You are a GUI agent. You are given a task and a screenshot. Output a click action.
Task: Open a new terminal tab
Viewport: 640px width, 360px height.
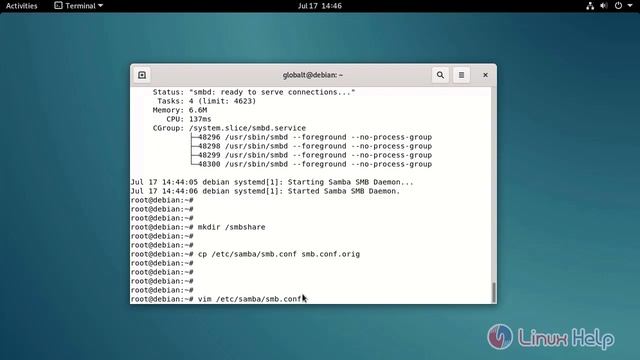pos(142,75)
